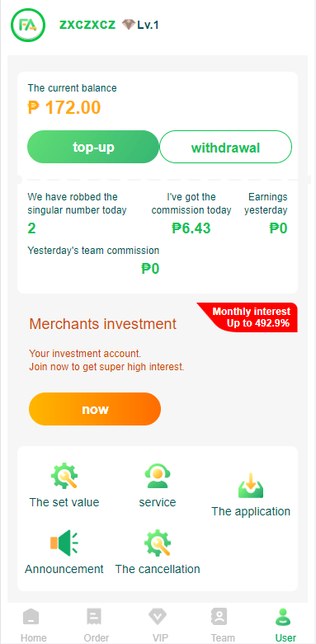Tap the green top-up button

[93, 147]
